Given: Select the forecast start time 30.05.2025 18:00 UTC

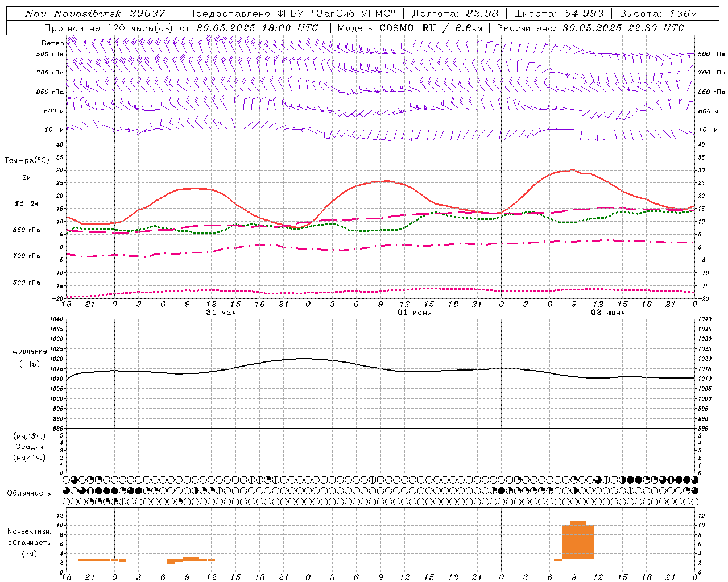Looking at the screenshot, I should click(257, 28).
